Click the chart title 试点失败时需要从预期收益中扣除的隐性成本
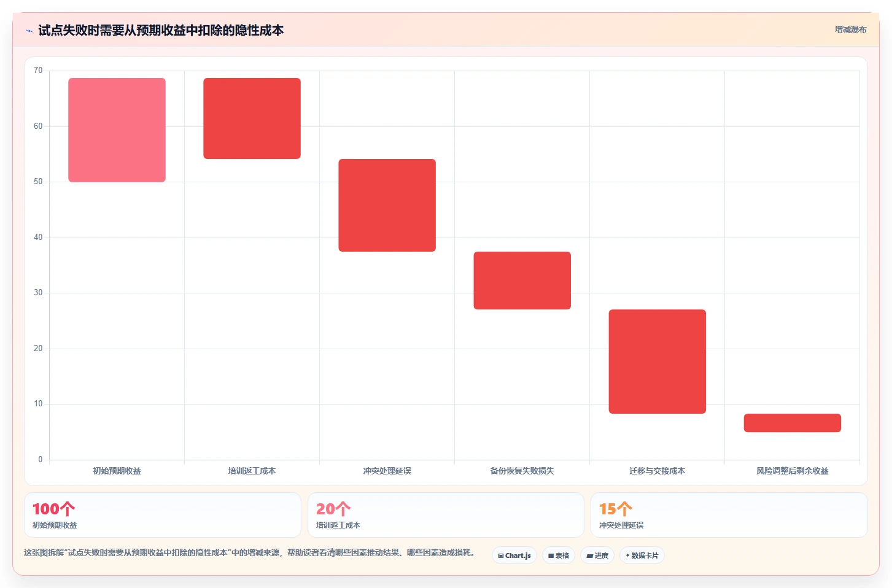 [x=161, y=30]
